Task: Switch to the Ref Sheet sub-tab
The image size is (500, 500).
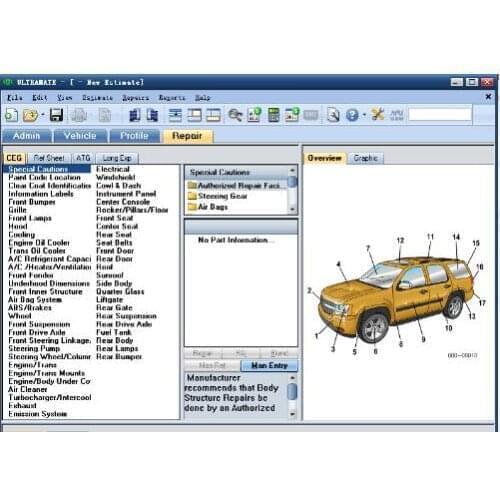Action: pos(49,158)
